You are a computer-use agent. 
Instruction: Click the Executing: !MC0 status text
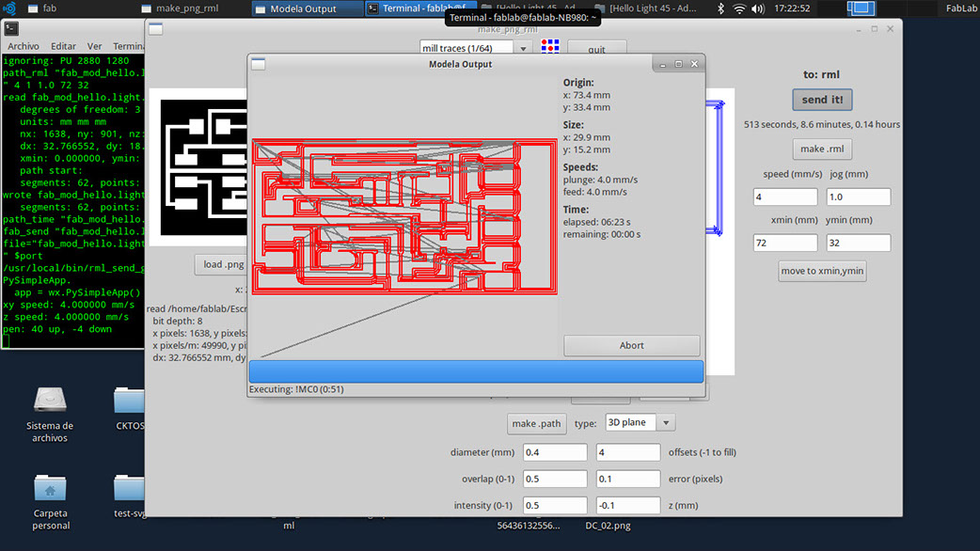[x=296, y=389]
